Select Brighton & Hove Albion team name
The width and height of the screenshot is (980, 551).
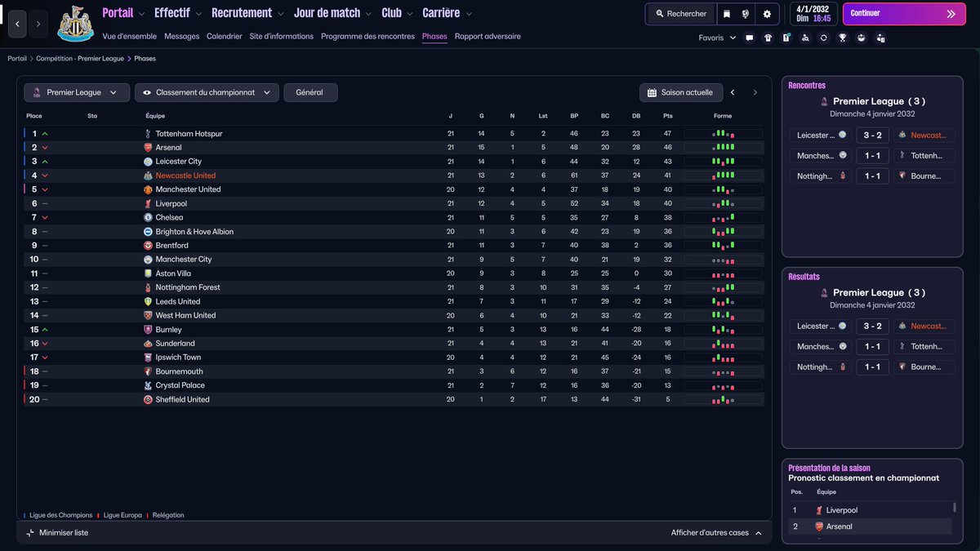coord(194,232)
